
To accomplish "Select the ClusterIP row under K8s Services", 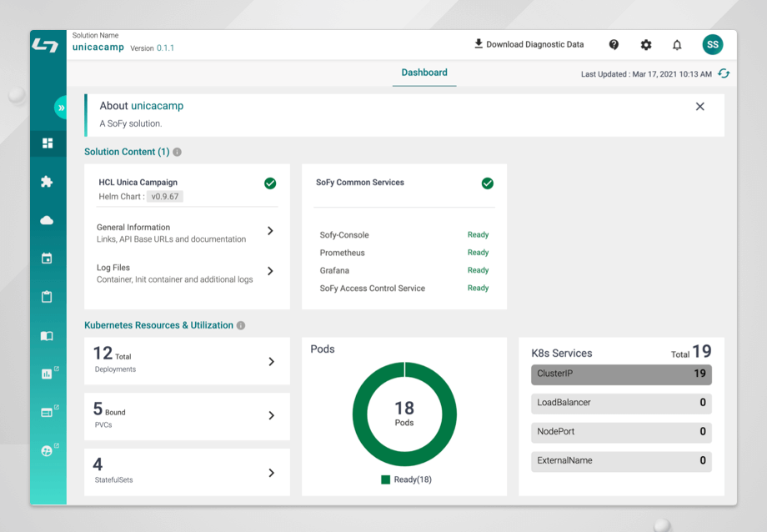I will coord(621,374).
